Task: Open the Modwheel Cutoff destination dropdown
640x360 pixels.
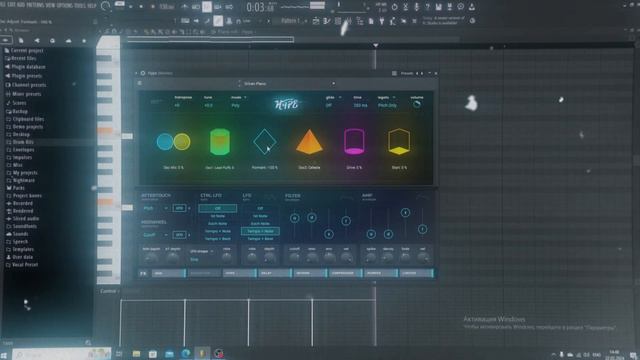Action: [166, 235]
